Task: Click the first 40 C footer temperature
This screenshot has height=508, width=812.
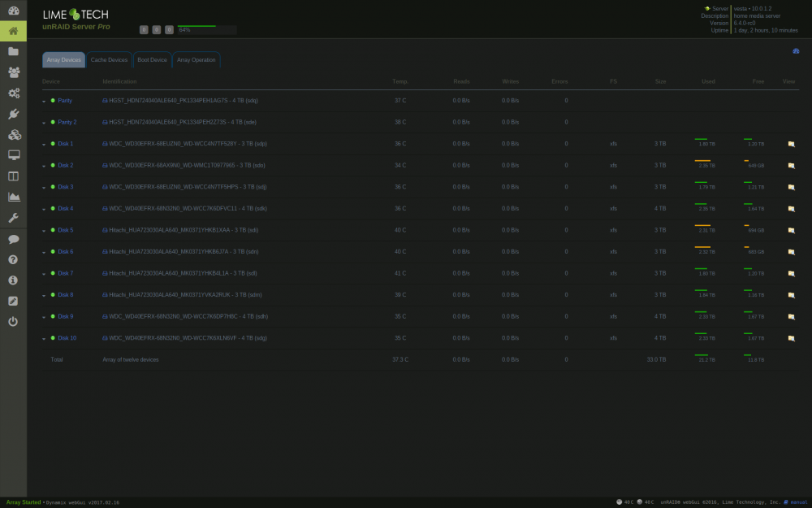Action: pyautogui.click(x=628, y=502)
